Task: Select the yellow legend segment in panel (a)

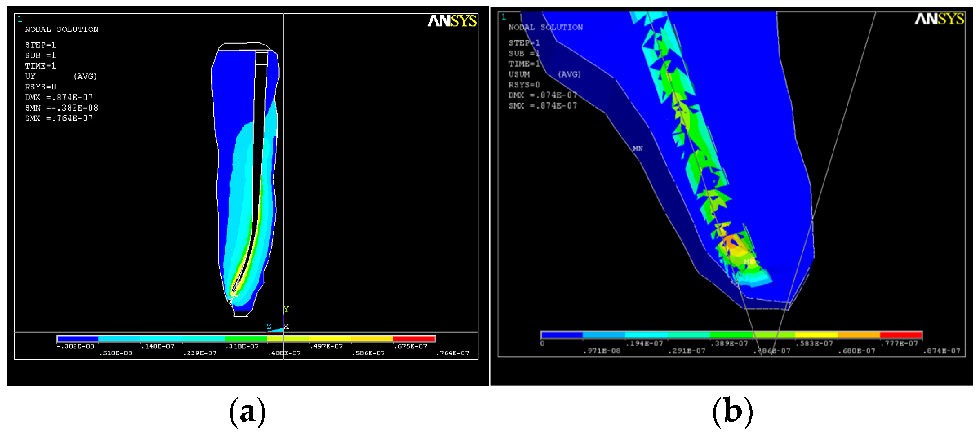Action: (330, 339)
